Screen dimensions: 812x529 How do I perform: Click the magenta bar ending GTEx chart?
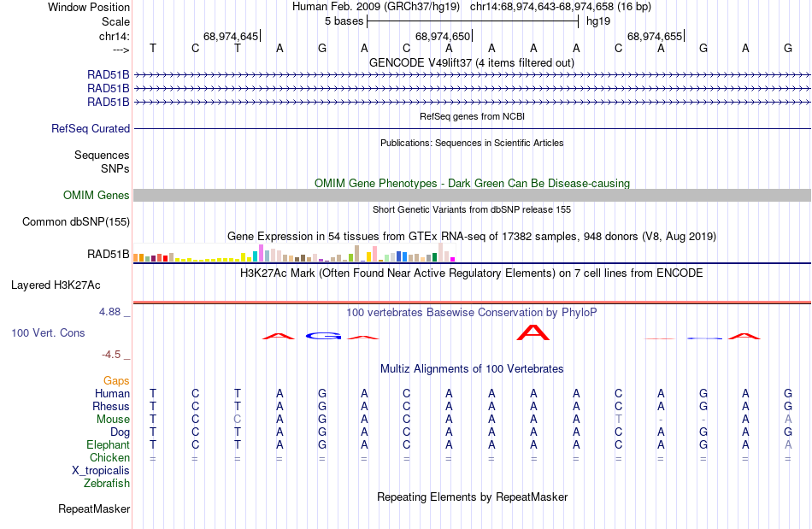coord(453,259)
